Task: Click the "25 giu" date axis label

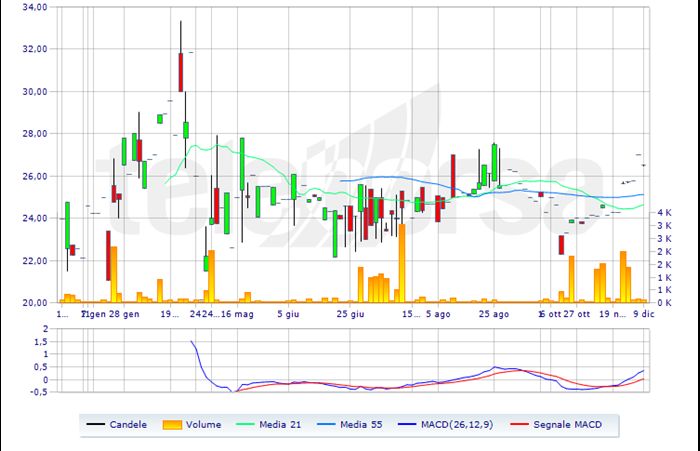Action: coord(350,314)
